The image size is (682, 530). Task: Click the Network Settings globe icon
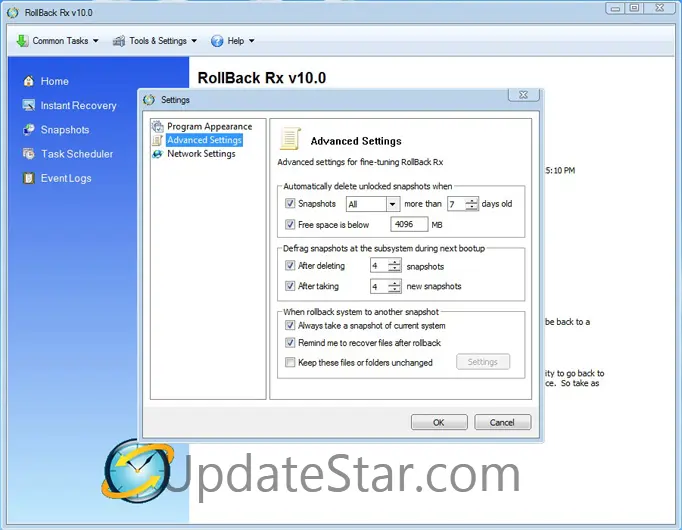[x=157, y=154]
